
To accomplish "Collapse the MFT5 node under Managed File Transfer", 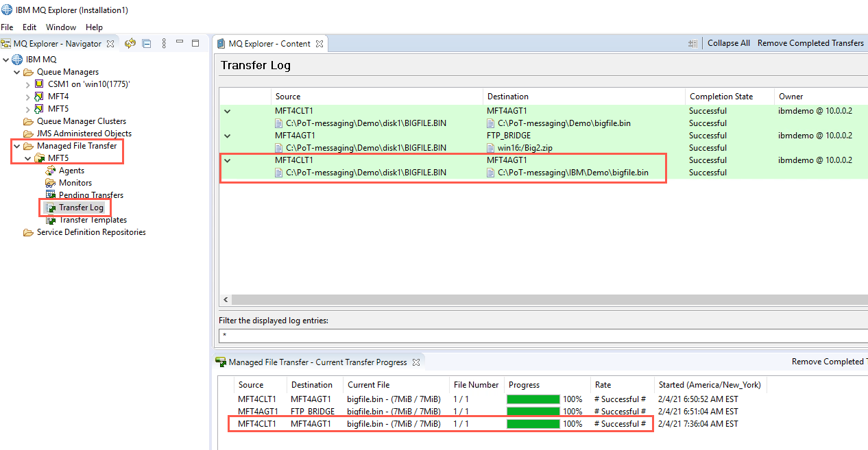I will (x=28, y=158).
